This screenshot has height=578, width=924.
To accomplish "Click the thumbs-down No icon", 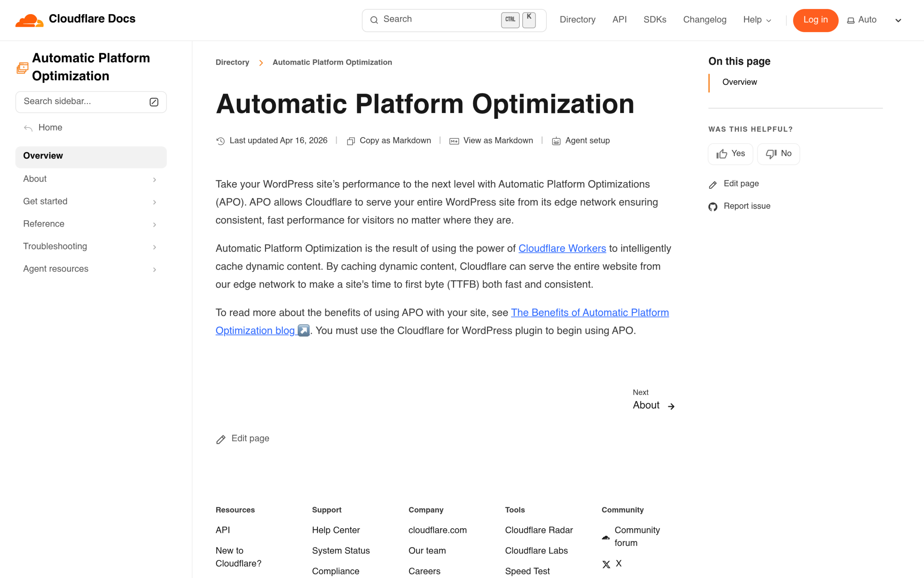I will (771, 154).
